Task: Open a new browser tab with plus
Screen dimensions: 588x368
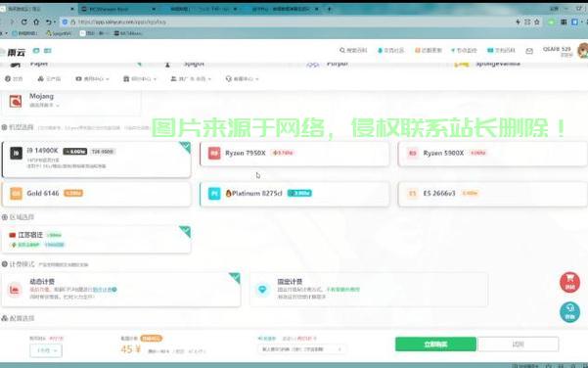Action: [329, 9]
